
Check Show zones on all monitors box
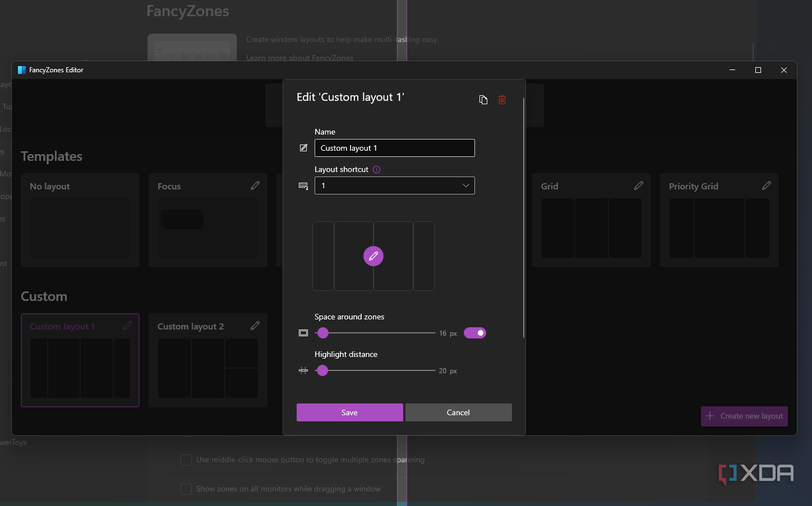[186, 489]
